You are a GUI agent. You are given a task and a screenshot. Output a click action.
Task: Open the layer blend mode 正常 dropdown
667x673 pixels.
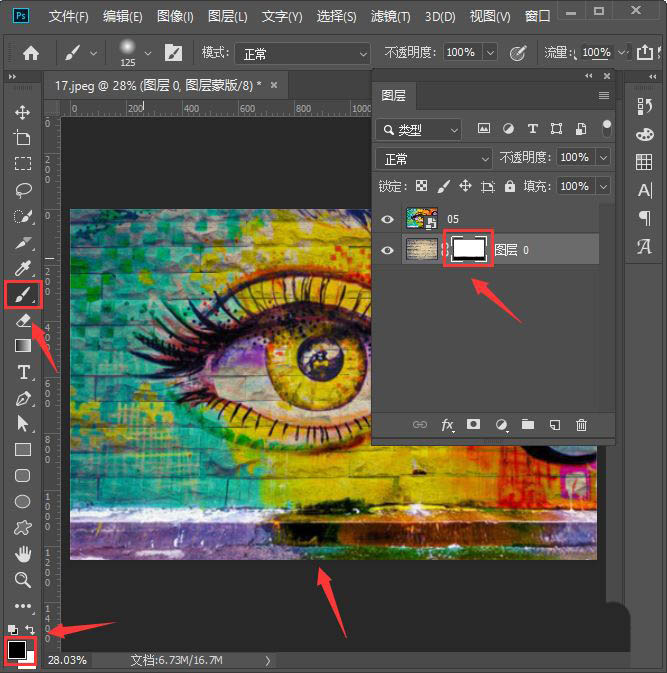pos(434,159)
